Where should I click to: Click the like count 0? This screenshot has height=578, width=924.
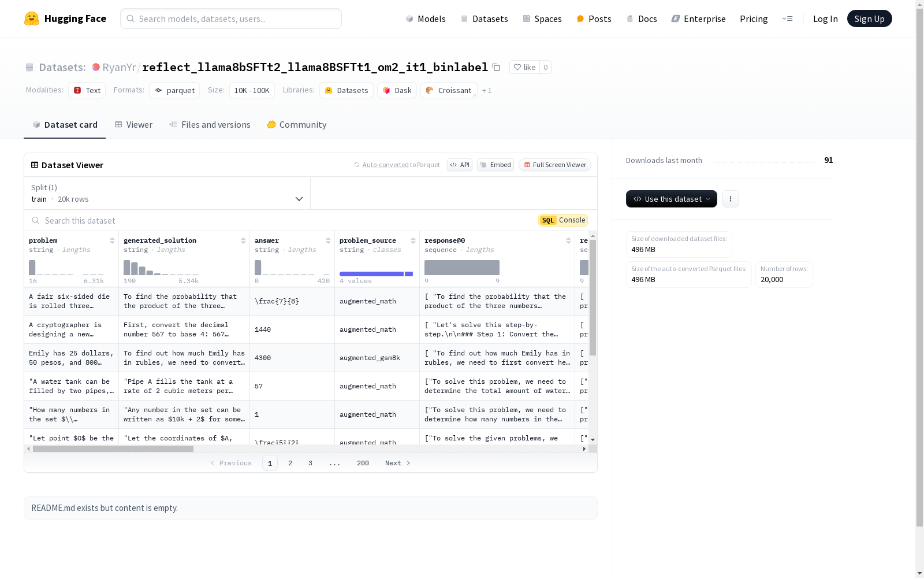pyautogui.click(x=546, y=67)
